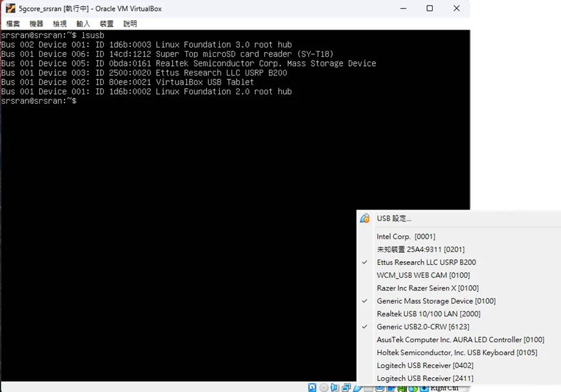561x392 pixels.
Task: Open the 檔案 menu
Action: (x=13, y=24)
